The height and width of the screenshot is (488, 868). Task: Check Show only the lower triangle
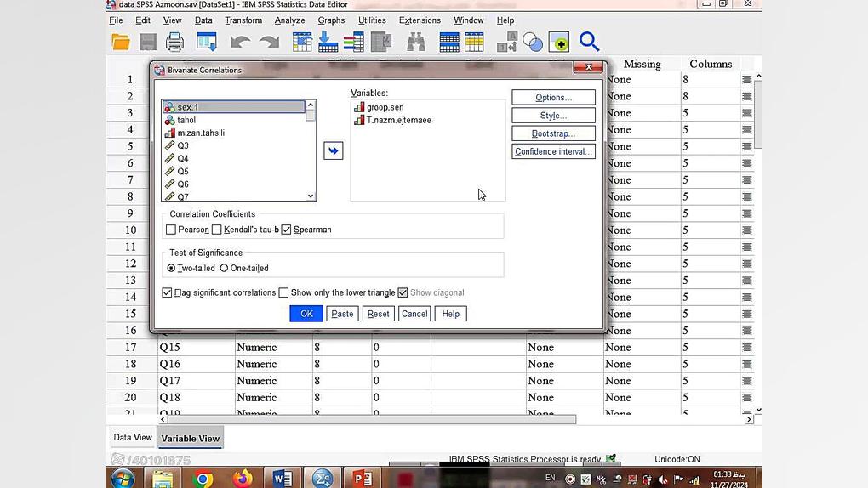[283, 292]
